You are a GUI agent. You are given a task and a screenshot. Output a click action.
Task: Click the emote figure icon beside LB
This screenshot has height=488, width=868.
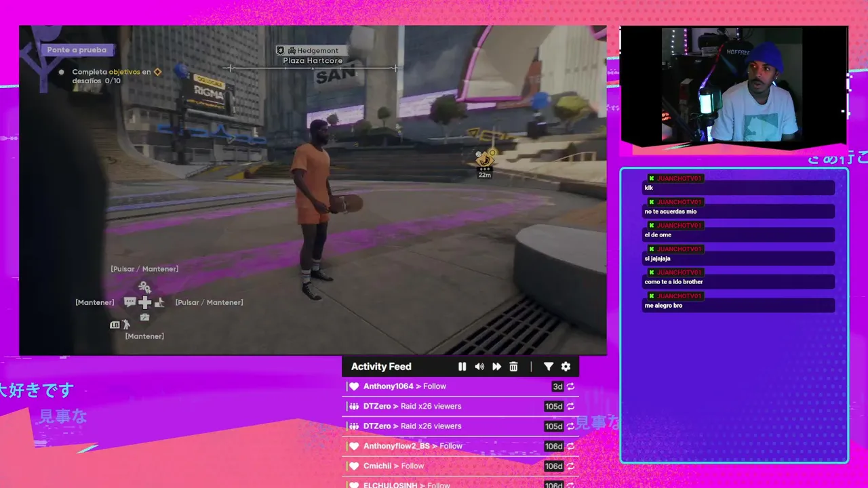[126, 325]
